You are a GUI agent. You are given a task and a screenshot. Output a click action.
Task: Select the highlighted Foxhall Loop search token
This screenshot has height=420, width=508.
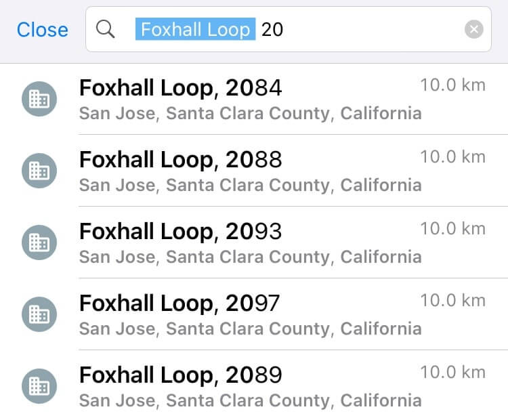pos(195,29)
